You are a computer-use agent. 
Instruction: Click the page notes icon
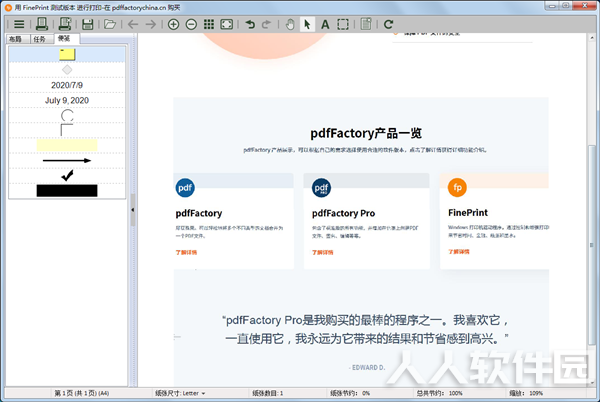366,24
